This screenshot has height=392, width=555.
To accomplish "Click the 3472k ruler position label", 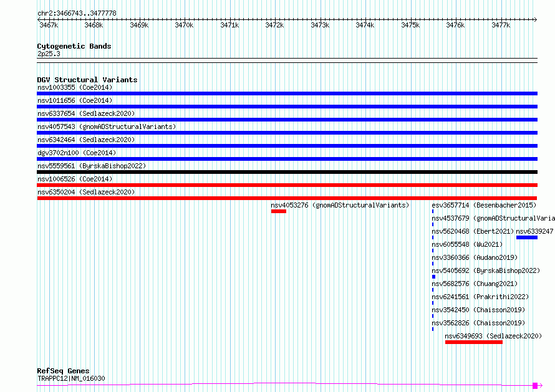I will tap(274, 25).
